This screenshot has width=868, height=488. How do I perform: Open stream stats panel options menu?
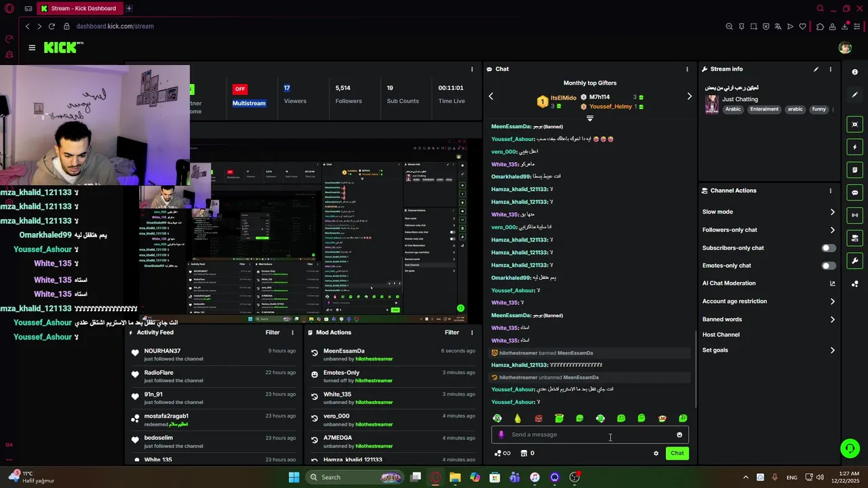[x=472, y=69]
